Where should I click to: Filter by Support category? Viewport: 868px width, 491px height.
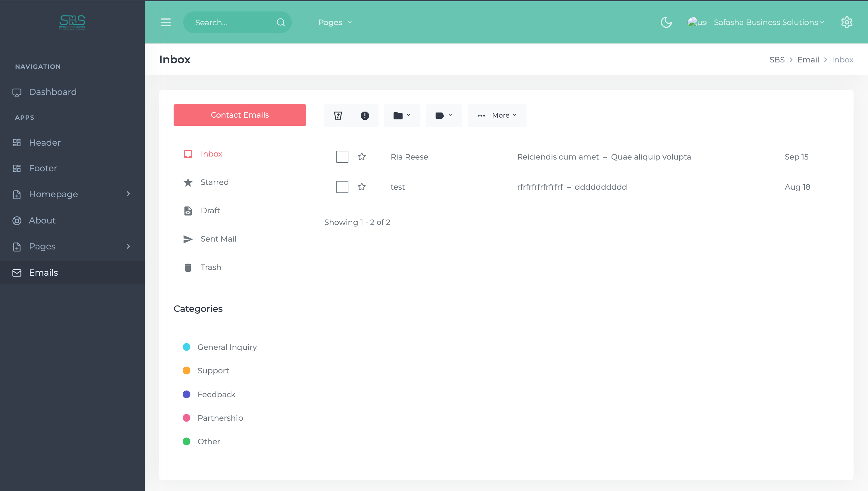(x=206, y=371)
